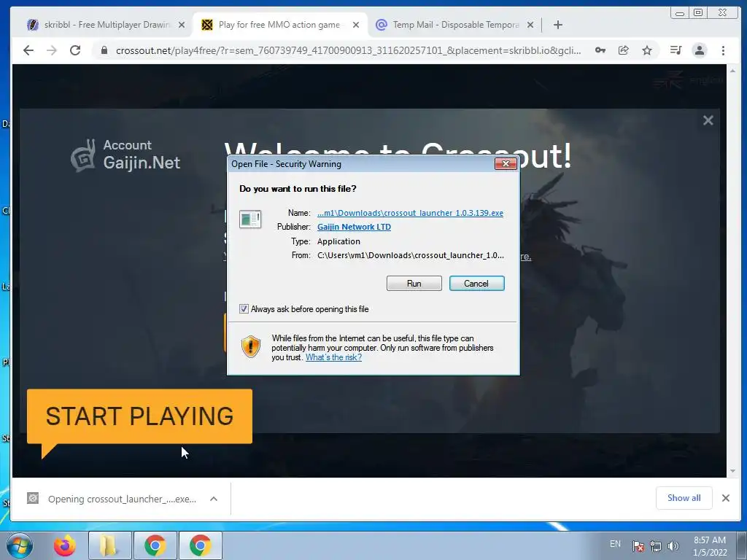The width and height of the screenshot is (747, 560).
Task: Close the Welcome to Crossout overlay
Action: [x=708, y=120]
